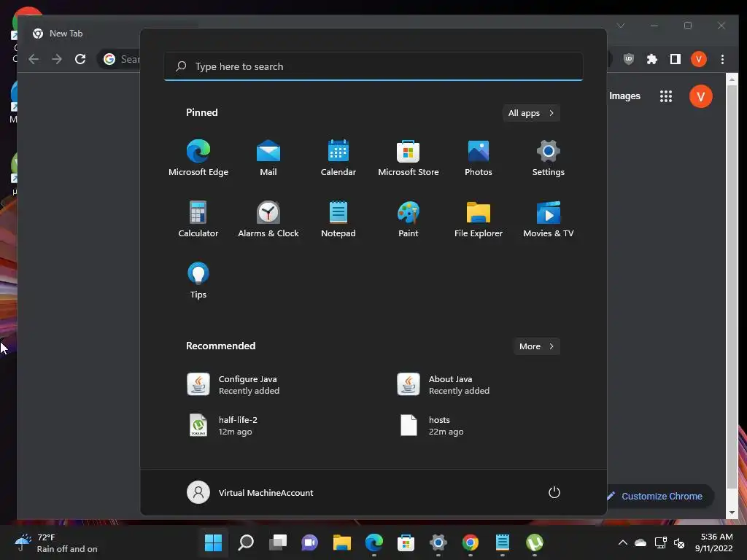Open Microsoft Store from pinned apps

[x=409, y=157]
